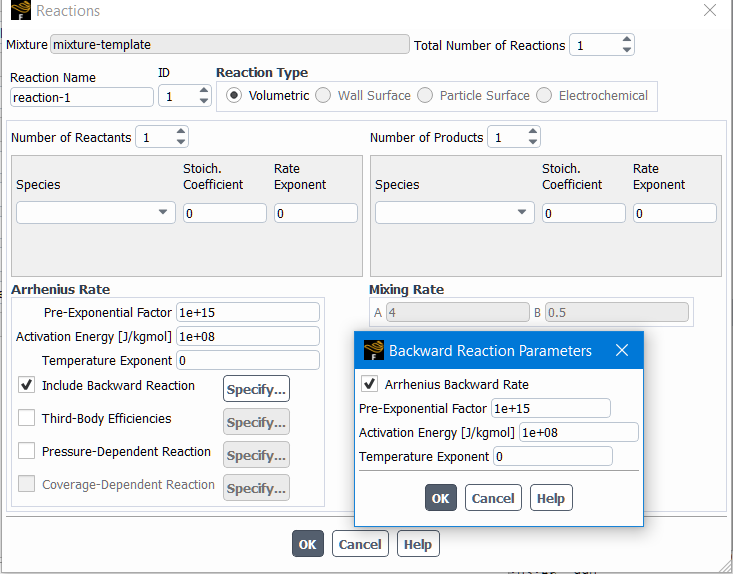Toggle Arrhenius Backward Rate checkbox
The height and width of the screenshot is (574, 733).
[x=369, y=384]
